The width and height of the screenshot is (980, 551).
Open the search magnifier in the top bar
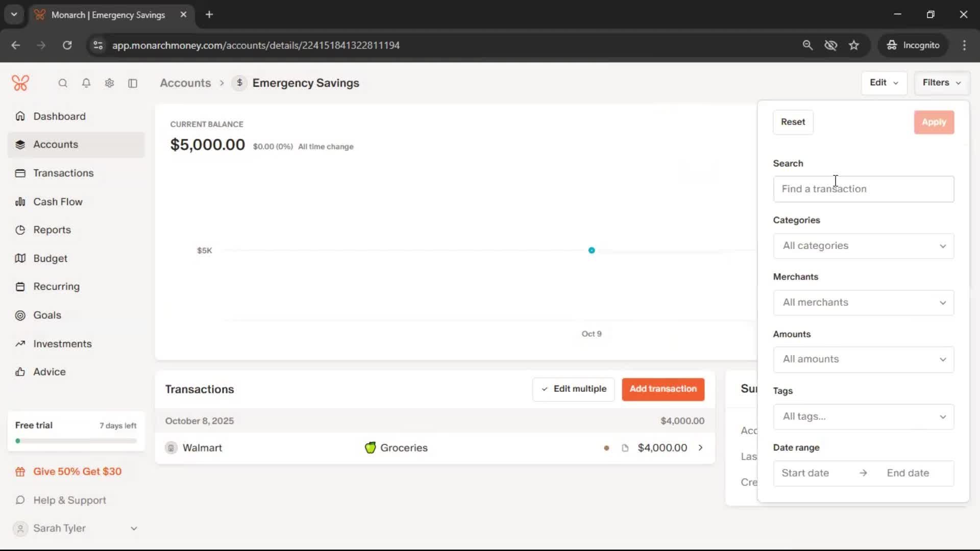(x=62, y=83)
